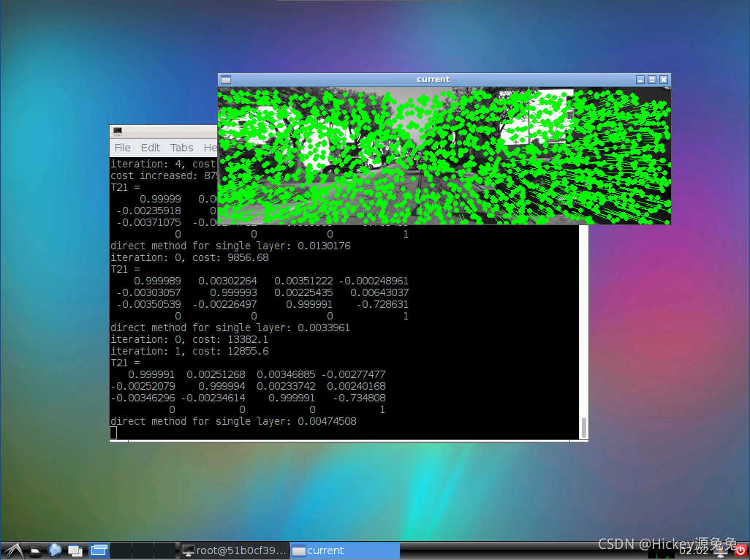Click the matrix value 0.00302264
750x560 pixels.
227,281
